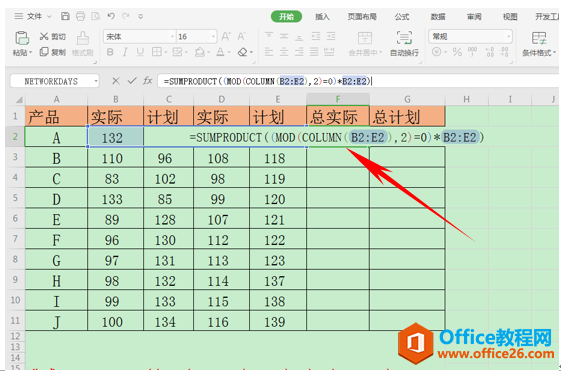Screen dimensions: 561x371
Task: Toggle Bold formatting
Action: (110, 52)
